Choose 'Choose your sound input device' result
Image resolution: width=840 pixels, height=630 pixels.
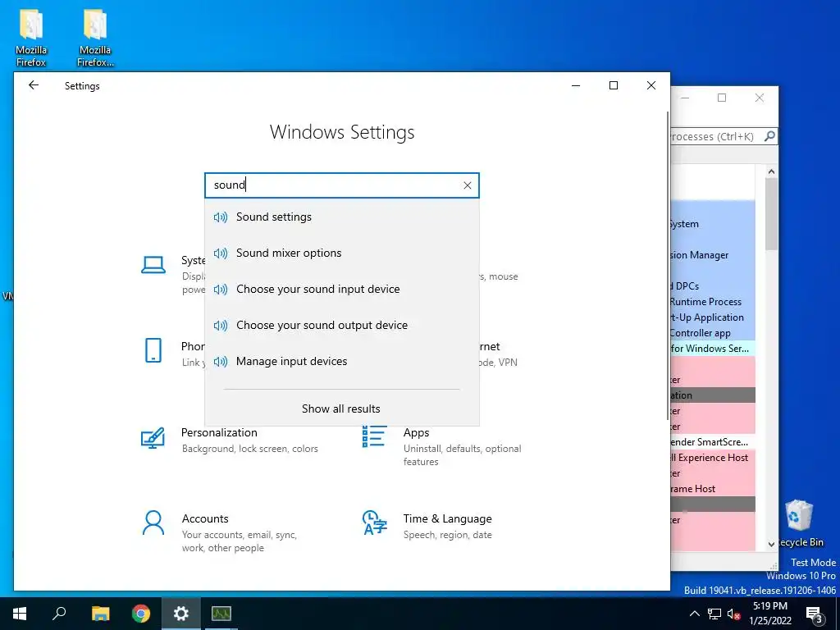(342, 290)
